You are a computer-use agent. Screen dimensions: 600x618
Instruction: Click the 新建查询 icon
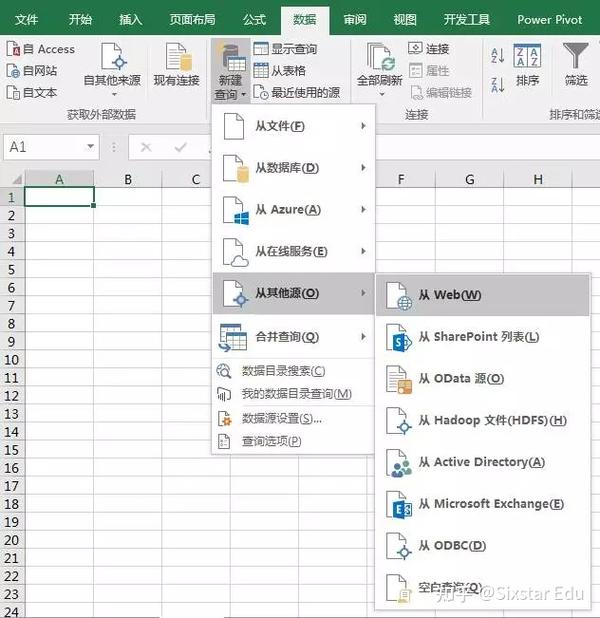pos(231,58)
